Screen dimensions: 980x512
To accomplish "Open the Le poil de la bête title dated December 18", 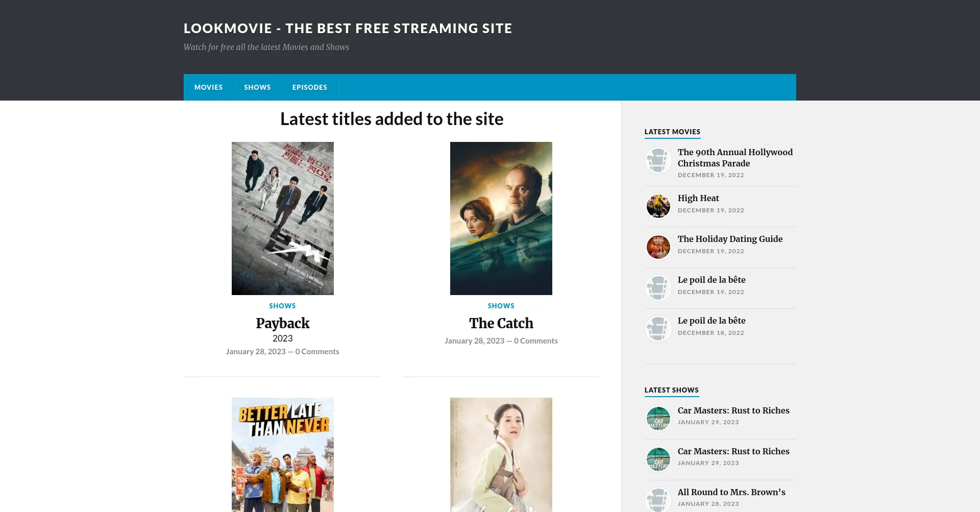I will point(712,321).
